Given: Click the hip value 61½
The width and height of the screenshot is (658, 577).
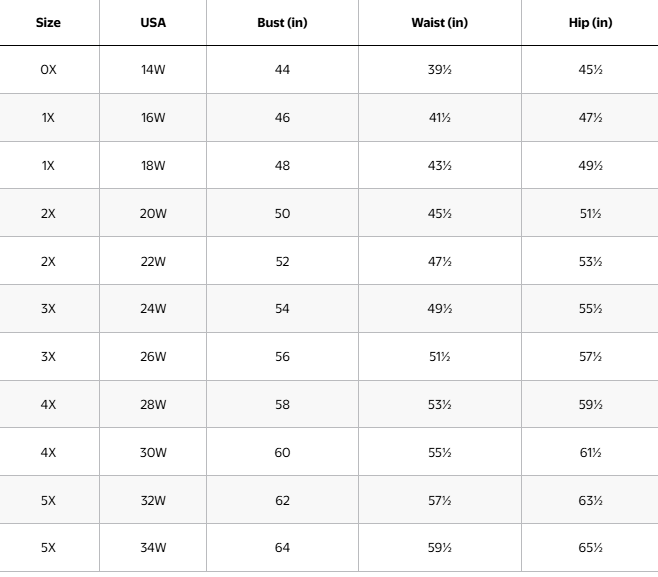Looking at the screenshot, I should point(590,452).
